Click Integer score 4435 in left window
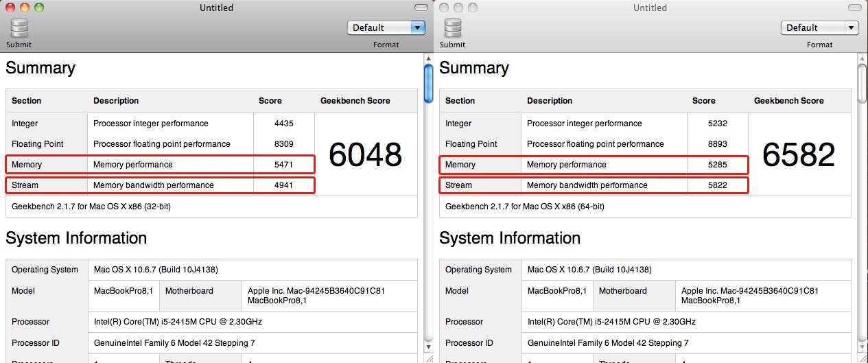 [283, 124]
